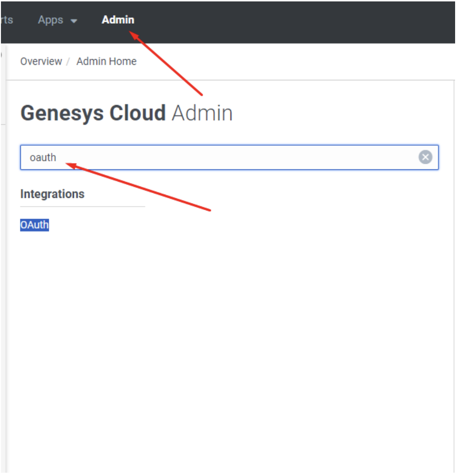Open the Apps menu in top bar
This screenshot has height=476, width=457.
pos(57,20)
